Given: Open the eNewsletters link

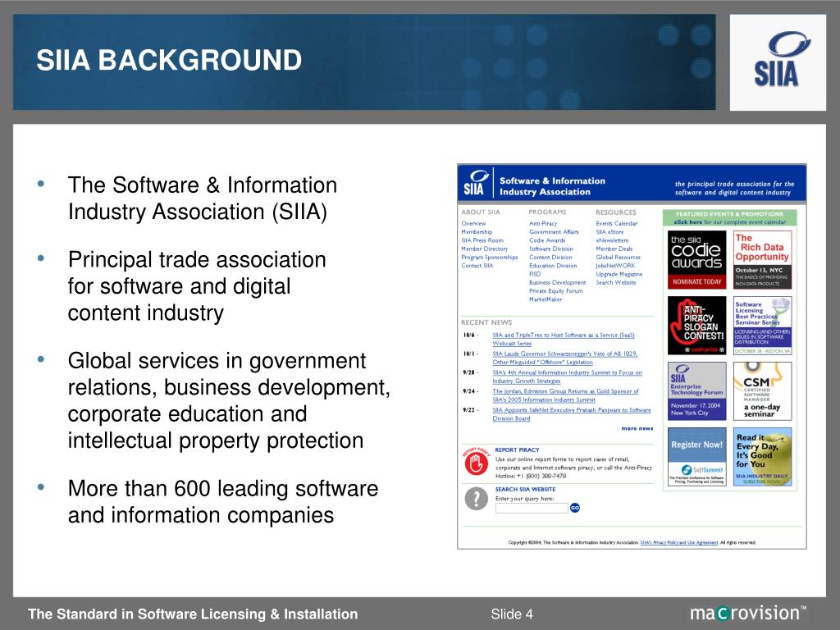Looking at the screenshot, I should click(x=612, y=240).
